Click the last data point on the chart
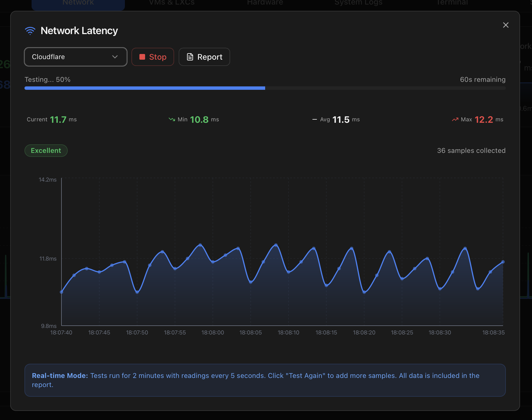 pos(503,262)
